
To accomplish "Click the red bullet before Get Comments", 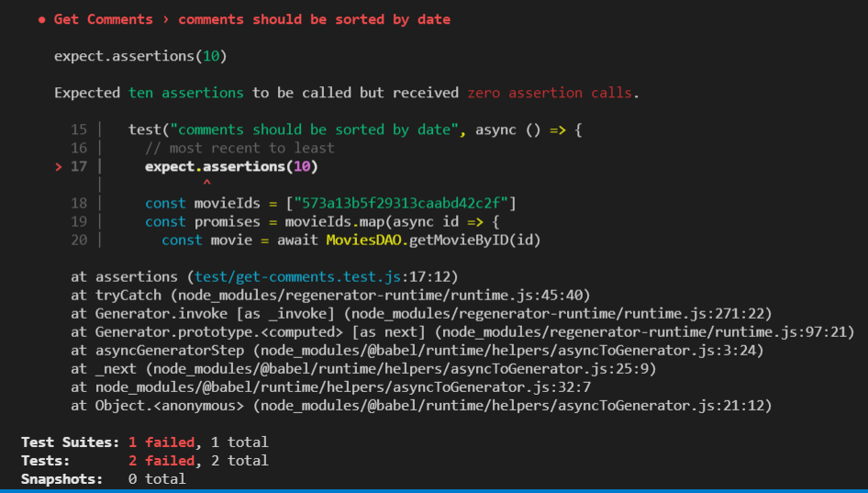I will click(x=42, y=19).
